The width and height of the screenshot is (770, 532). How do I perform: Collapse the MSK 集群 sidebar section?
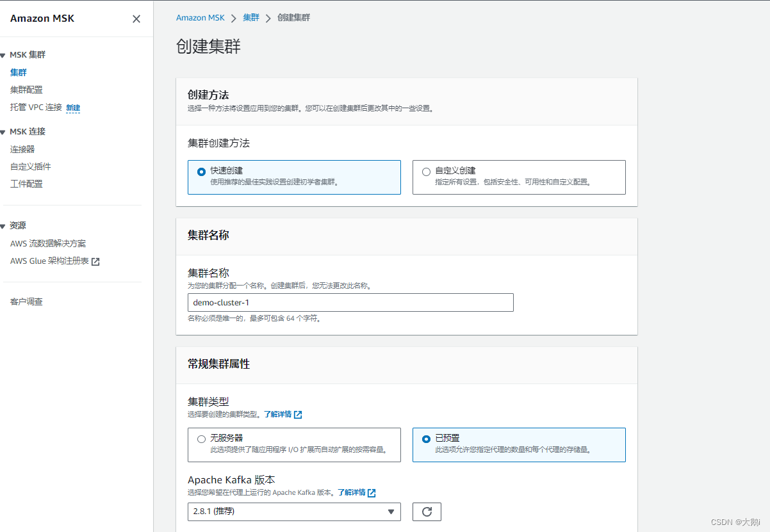[3, 55]
